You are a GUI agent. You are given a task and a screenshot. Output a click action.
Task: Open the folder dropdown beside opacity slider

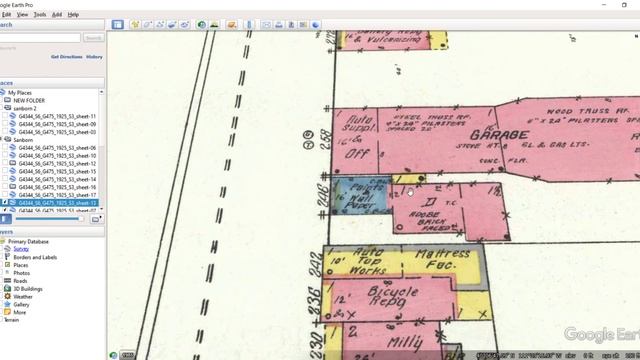point(96,219)
